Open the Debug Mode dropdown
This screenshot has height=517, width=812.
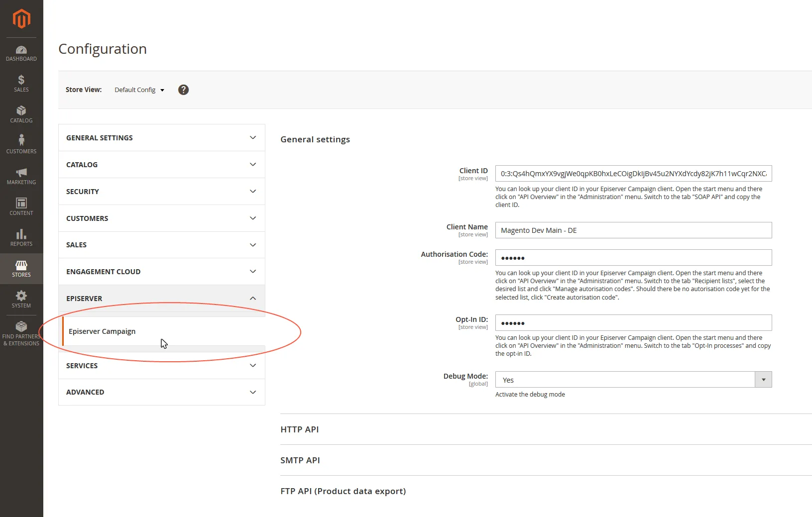(633, 380)
